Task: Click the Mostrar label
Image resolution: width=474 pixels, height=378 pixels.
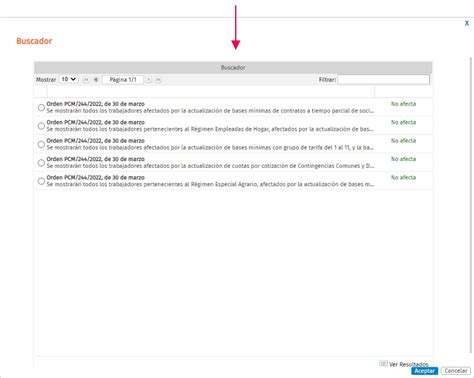Action: [x=46, y=80]
